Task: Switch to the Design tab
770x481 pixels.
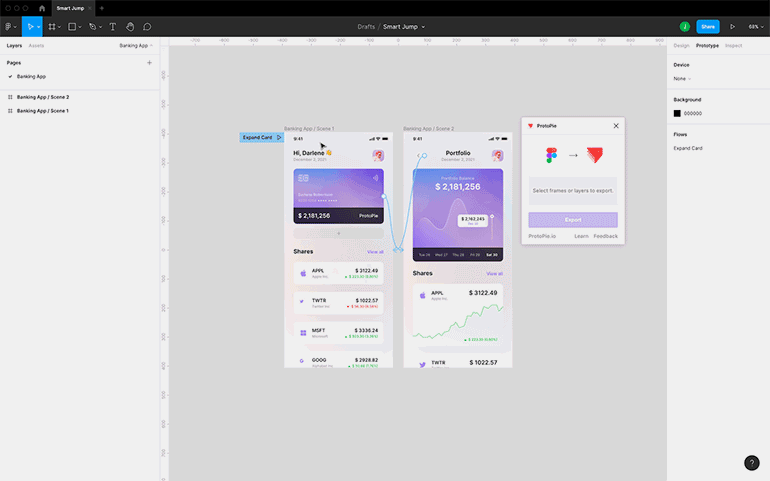Action: 681,45
